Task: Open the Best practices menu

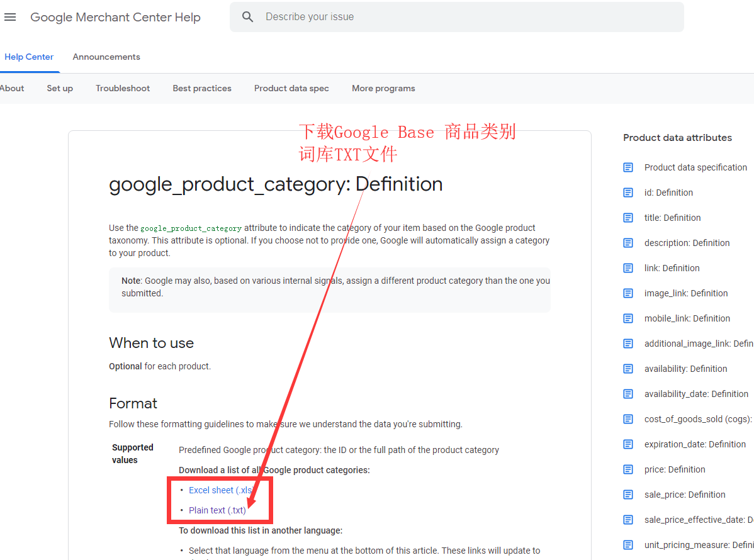Action: (202, 89)
